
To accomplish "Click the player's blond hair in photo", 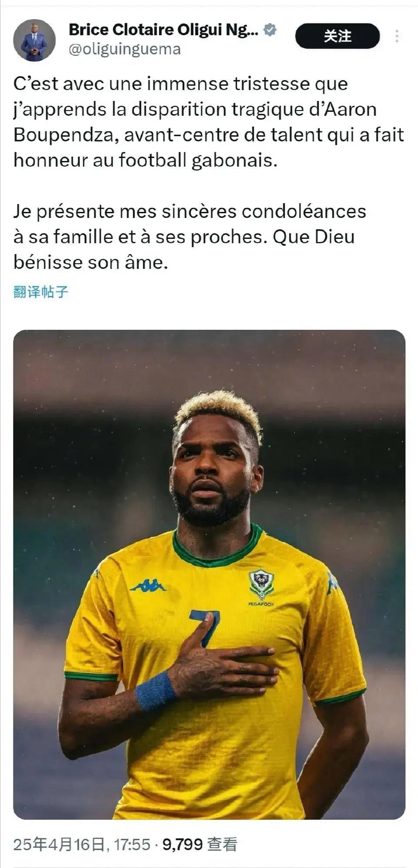I will [220, 411].
